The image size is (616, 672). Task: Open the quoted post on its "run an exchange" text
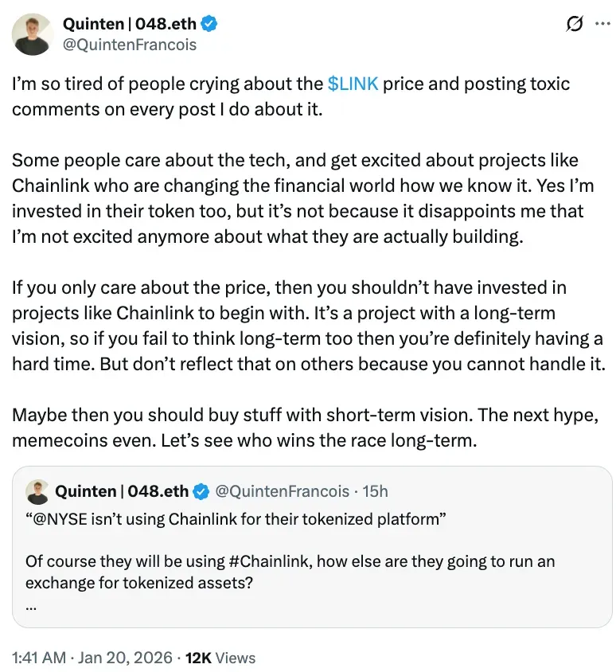pos(509,561)
